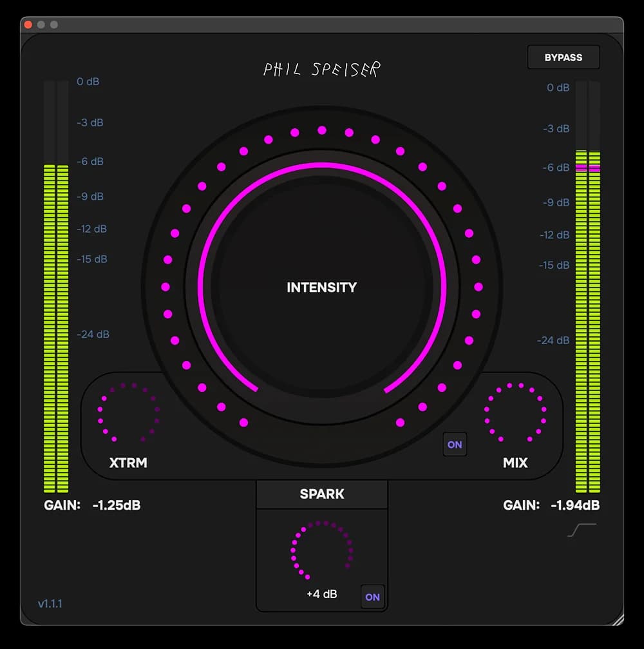This screenshot has height=649, width=644.
Task: Click the SPARK gain knob
Action: [x=322, y=550]
